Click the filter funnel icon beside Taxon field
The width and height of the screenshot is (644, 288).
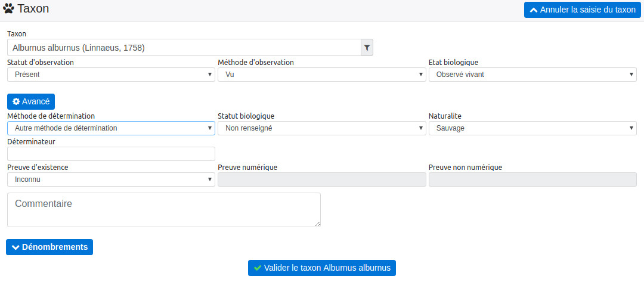[x=367, y=48]
